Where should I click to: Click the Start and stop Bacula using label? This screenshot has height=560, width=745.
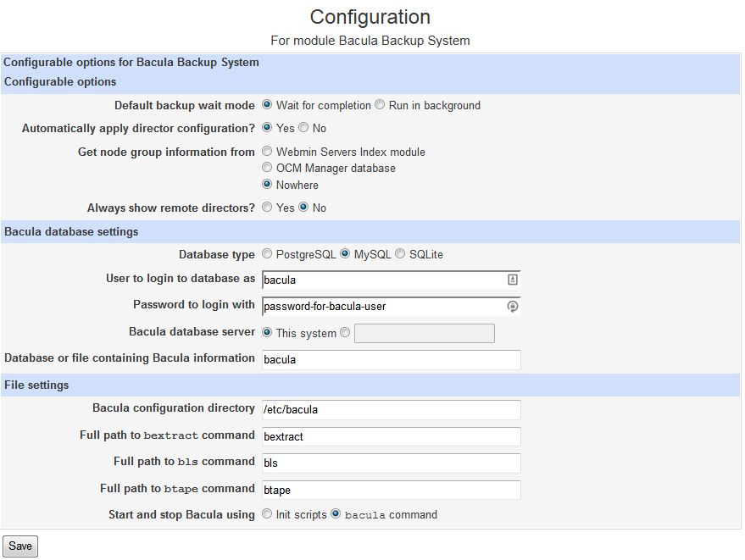pyautogui.click(x=181, y=515)
